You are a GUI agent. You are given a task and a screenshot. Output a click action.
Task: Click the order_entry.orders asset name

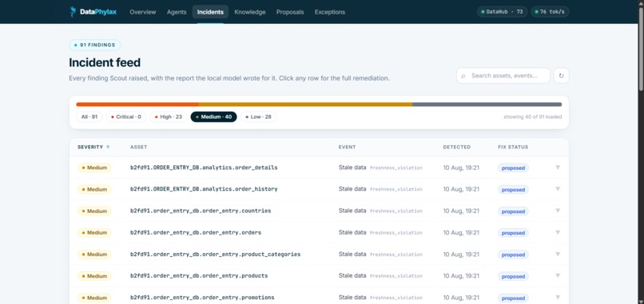(196, 233)
